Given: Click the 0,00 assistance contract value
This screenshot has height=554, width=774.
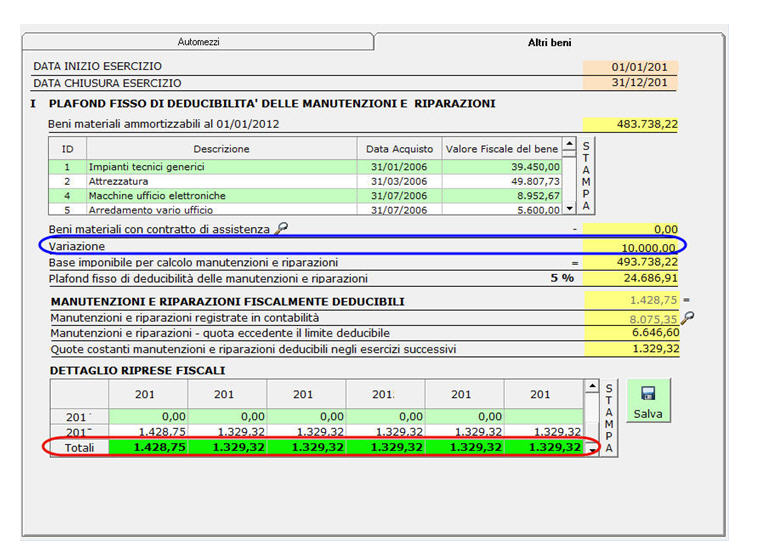Looking at the screenshot, I should [x=630, y=229].
